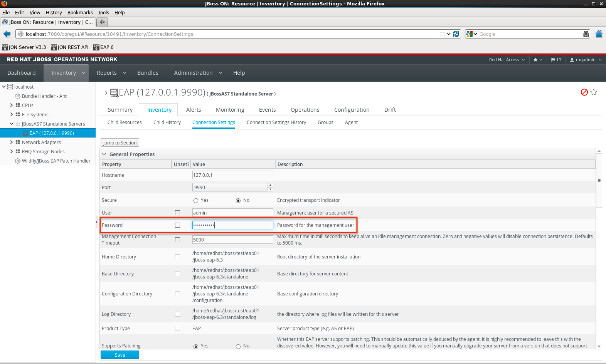The height and width of the screenshot is (364, 606).
Task: Click the bookmark star in address bar
Action: click(442, 34)
